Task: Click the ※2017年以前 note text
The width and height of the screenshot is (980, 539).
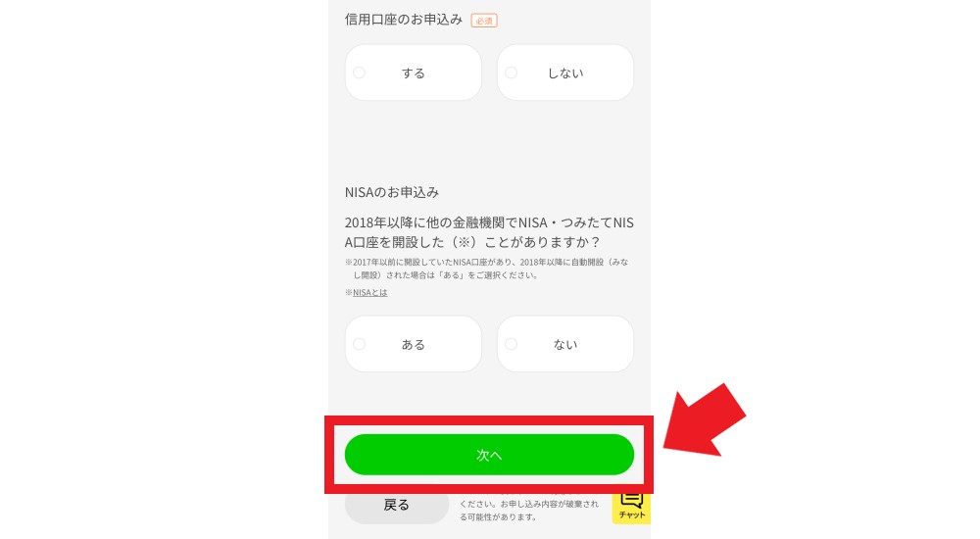Action: (x=487, y=269)
